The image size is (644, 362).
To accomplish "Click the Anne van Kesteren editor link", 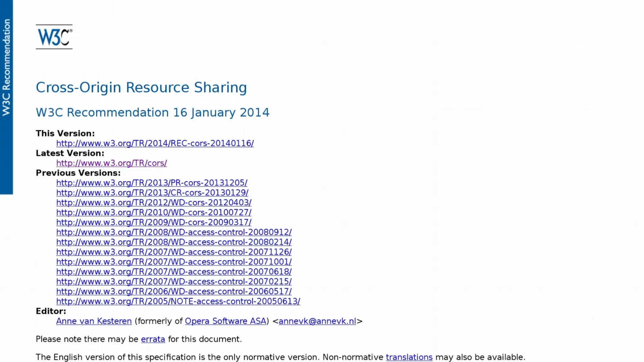I will tap(94, 321).
